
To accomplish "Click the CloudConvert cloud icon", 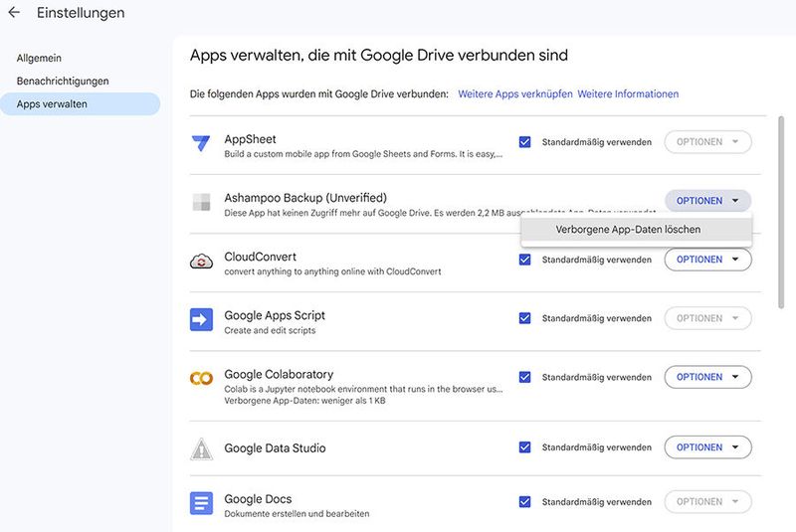I will [x=201, y=261].
